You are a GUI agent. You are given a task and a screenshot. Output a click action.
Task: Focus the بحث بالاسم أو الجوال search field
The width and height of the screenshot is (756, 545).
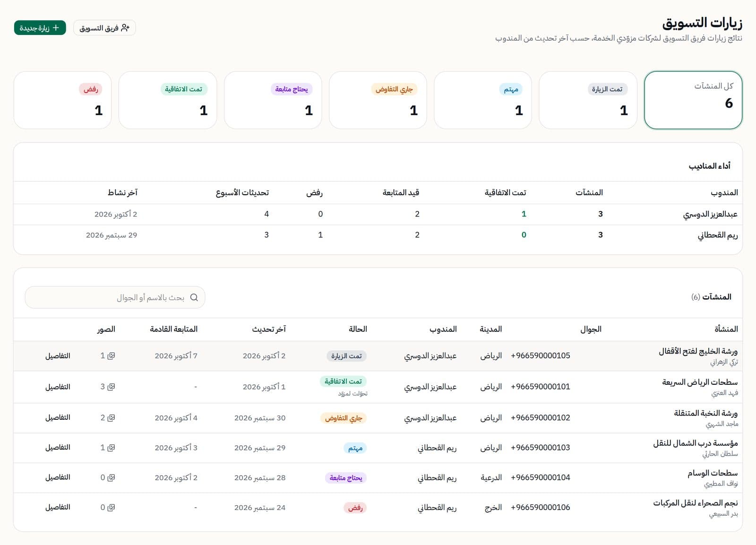coord(115,297)
